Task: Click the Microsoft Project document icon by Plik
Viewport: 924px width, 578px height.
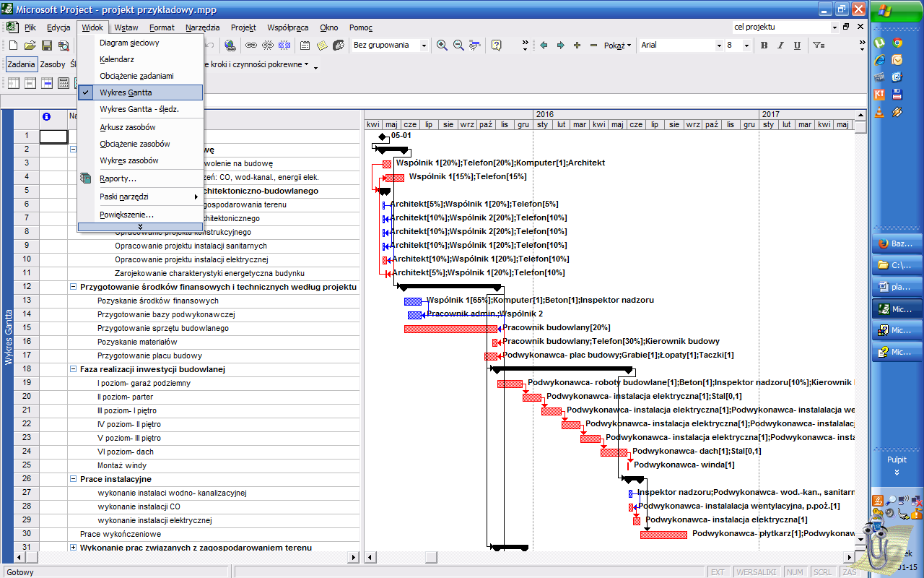Action: [12, 27]
